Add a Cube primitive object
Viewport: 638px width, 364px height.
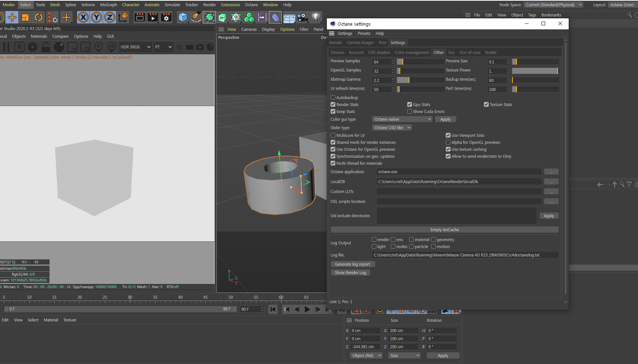183,17
